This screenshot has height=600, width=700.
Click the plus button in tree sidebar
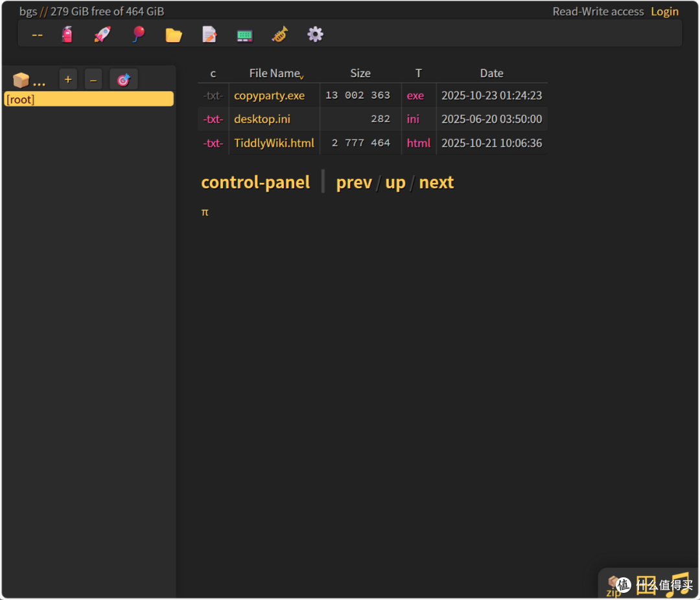68,80
